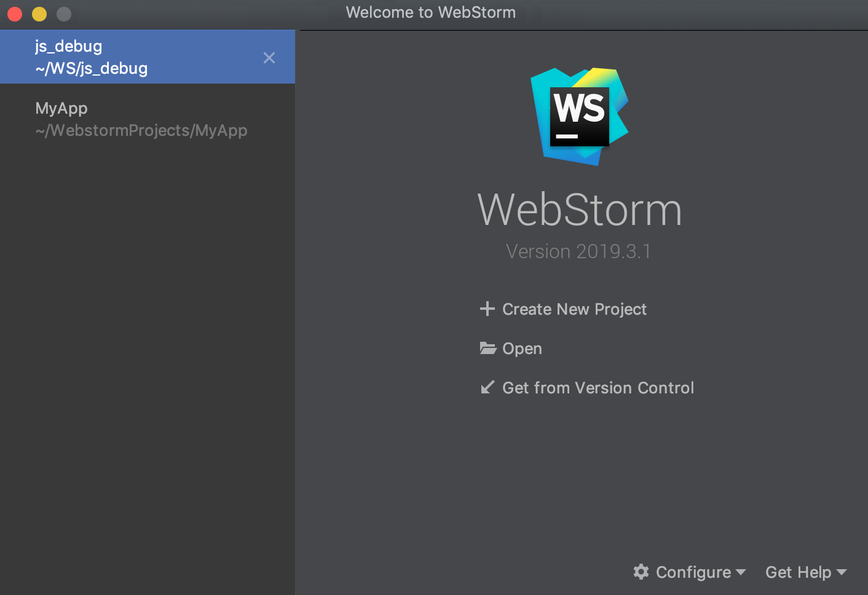Open the MyApp recent project
Image resolution: width=868 pixels, height=595 pixels.
click(x=148, y=119)
